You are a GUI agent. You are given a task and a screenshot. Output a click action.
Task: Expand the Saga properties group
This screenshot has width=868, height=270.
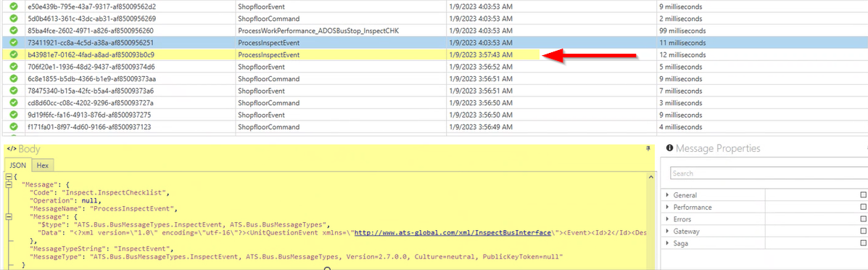pyautogui.click(x=667, y=243)
